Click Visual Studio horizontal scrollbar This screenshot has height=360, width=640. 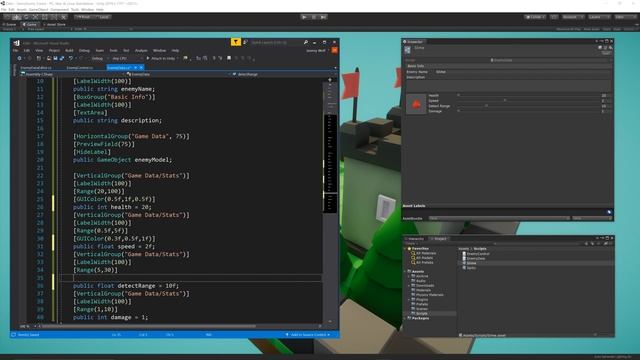point(149,326)
